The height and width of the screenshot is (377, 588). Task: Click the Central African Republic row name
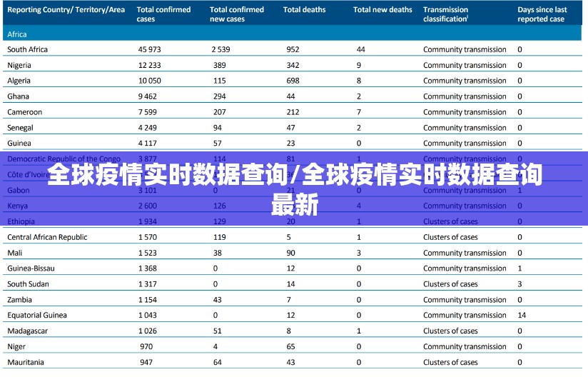tap(47, 237)
